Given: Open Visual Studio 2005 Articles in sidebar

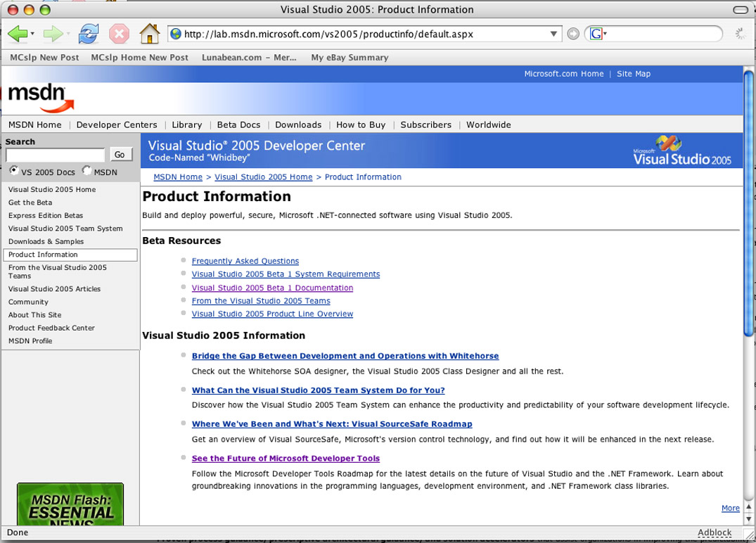Looking at the screenshot, I should [54, 289].
